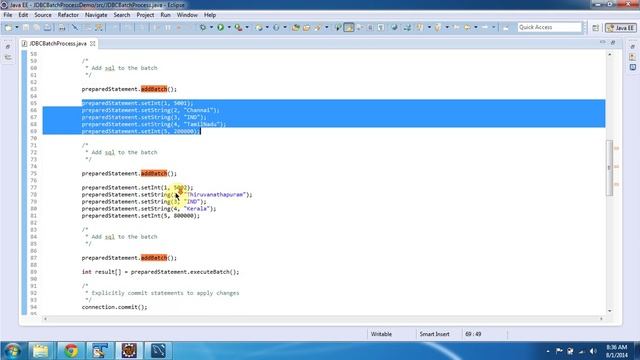
Task: Open the Window menu
Action: (187, 15)
